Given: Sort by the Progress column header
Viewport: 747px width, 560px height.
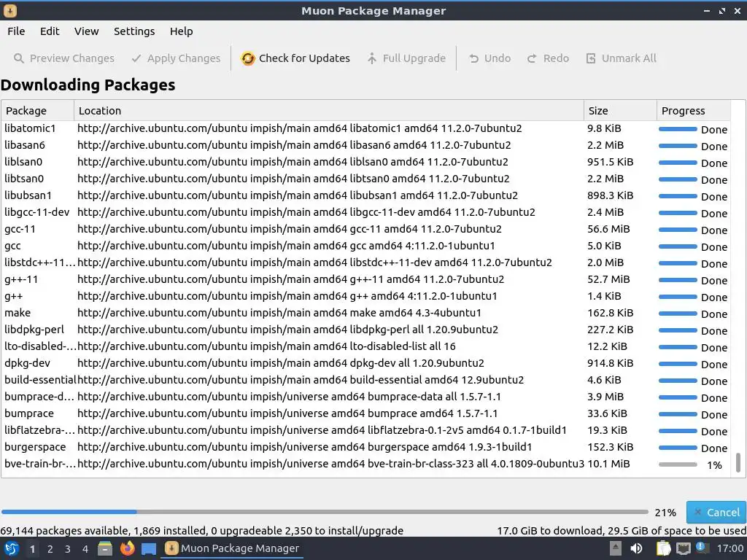Looking at the screenshot, I should point(694,111).
